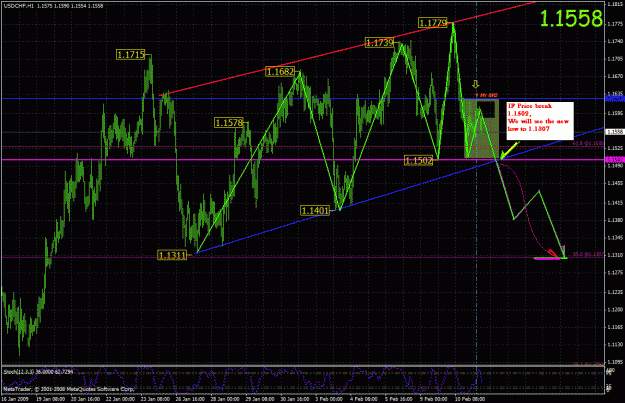Click the 1.1502 support price label

click(x=419, y=160)
